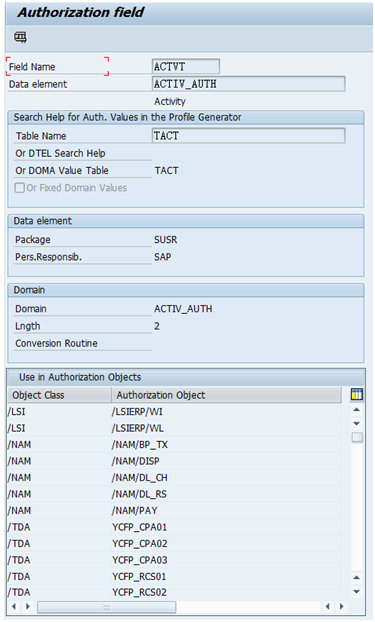Image resolution: width=375 pixels, height=622 pixels.
Task: Click the Or DTEL Search Help label
Action: pyautogui.click(x=60, y=153)
